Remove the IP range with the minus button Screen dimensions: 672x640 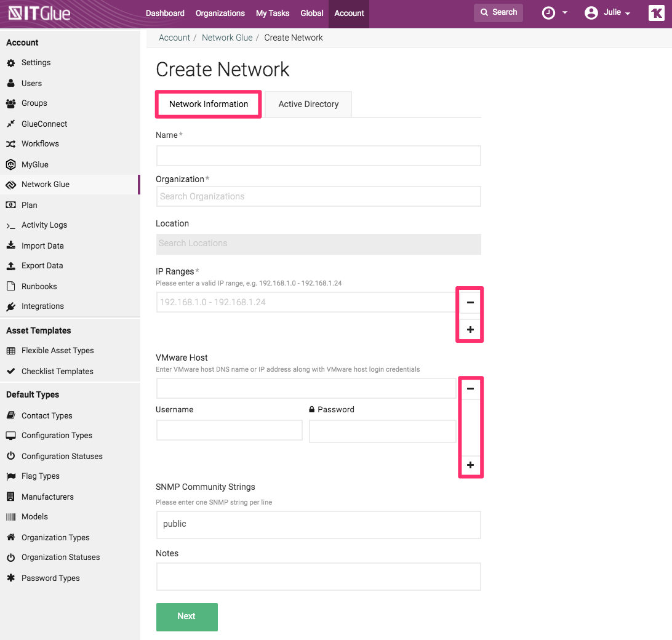tap(470, 302)
